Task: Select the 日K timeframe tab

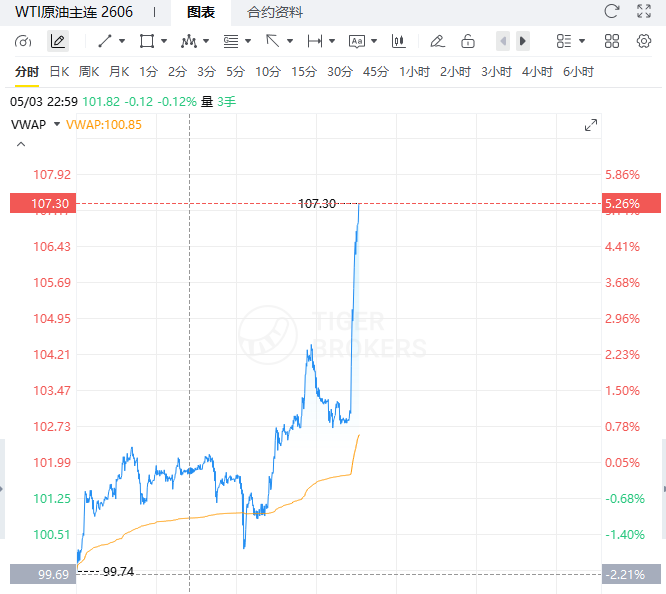Action: tap(59, 71)
